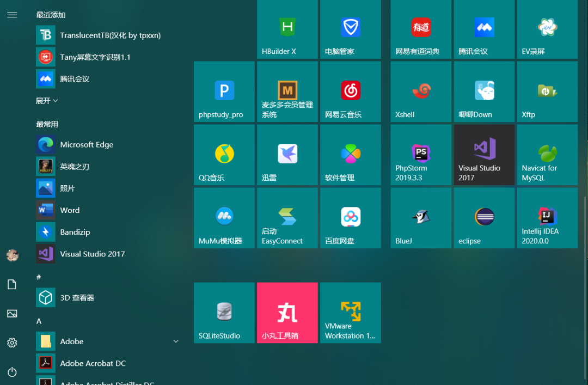Launch the BlueJ tile
The height and width of the screenshot is (385, 588).
tap(421, 218)
